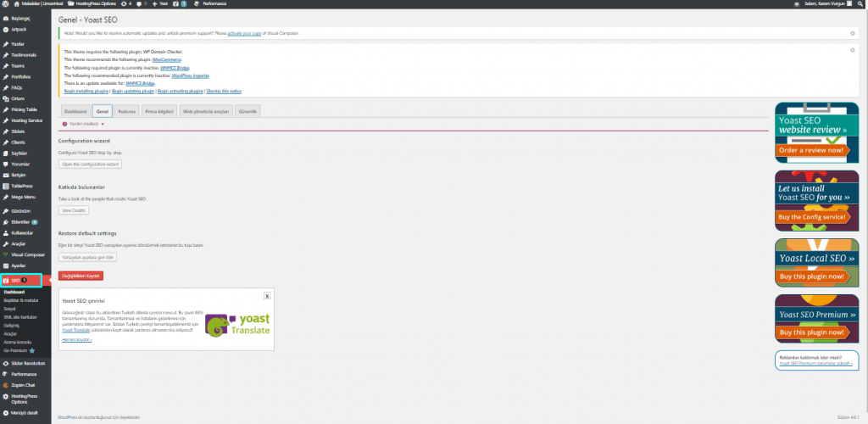Viewport: 868px width, 424px height.
Task: Click the View Credits button
Action: coord(74,210)
